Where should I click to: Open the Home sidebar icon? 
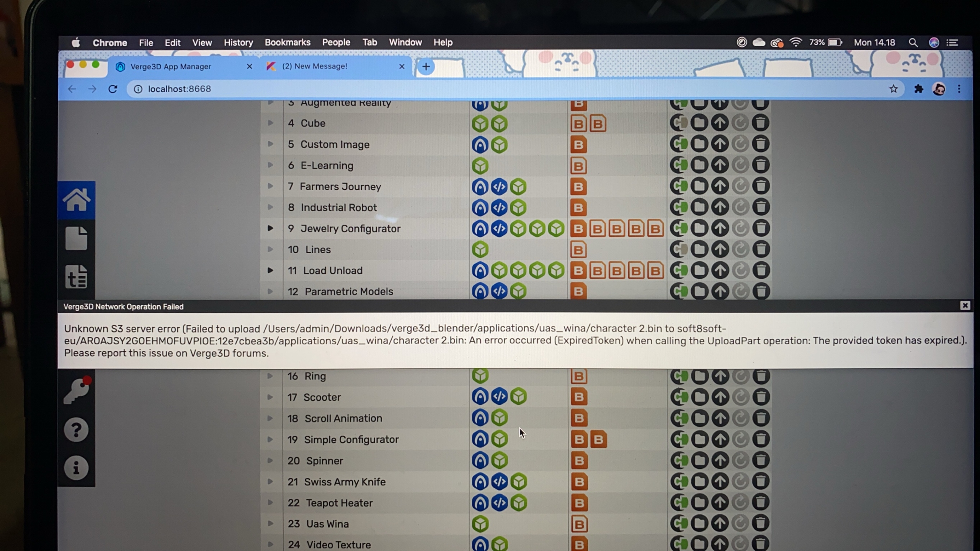pyautogui.click(x=77, y=200)
